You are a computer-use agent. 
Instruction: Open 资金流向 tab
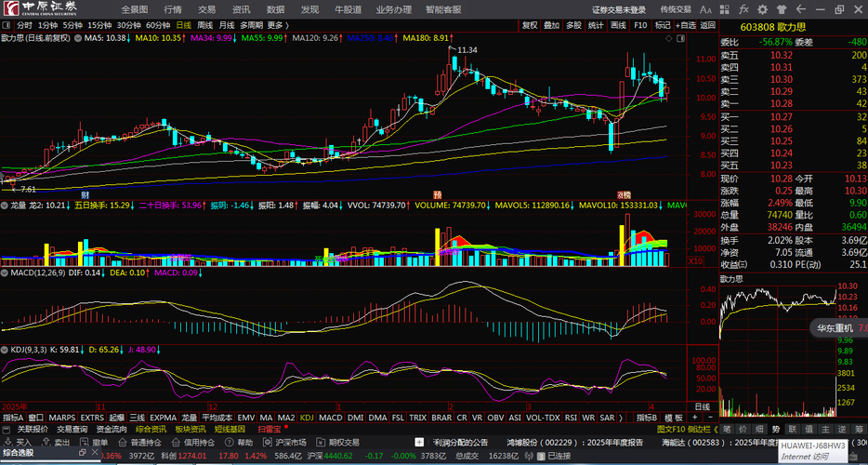click(x=112, y=429)
